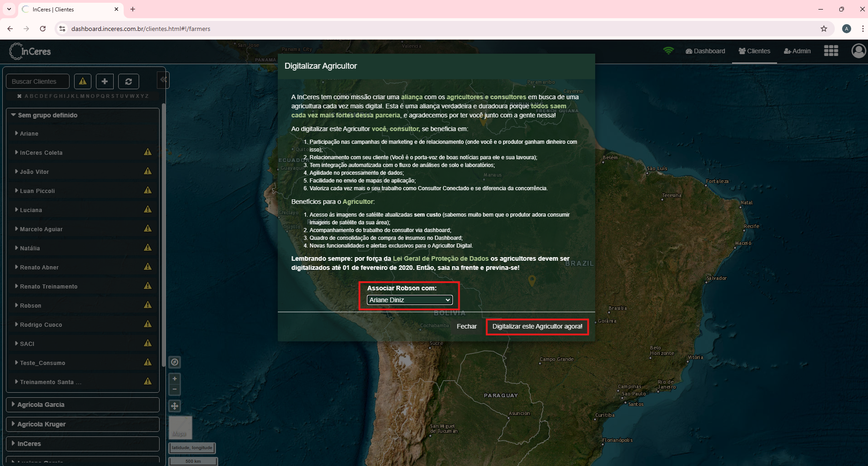Click warning icon beside Rodrigo Cuoco
868x466 pixels.
(148, 324)
